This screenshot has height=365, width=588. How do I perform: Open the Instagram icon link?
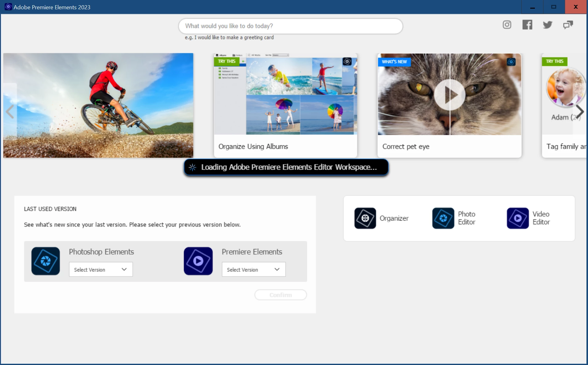(507, 25)
